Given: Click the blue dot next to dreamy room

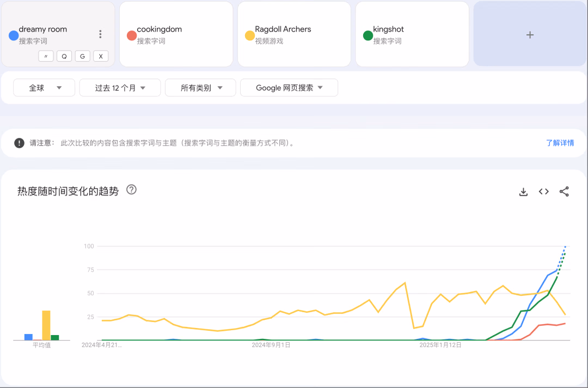Looking at the screenshot, I should [x=14, y=35].
